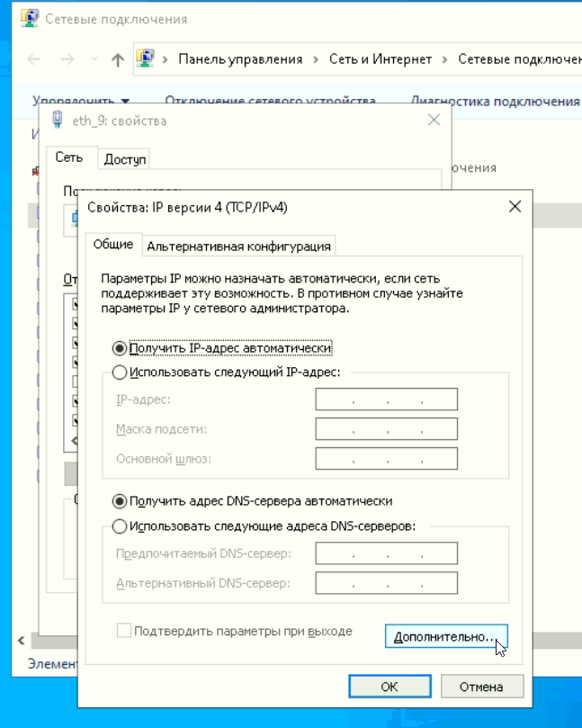Go up one folder level with Up arrow

click(x=117, y=59)
